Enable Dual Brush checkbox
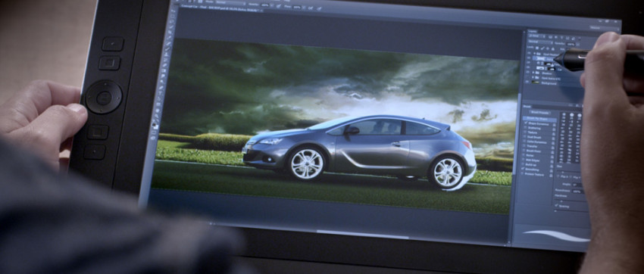Viewport: 644px width, 274px height. tap(525, 137)
